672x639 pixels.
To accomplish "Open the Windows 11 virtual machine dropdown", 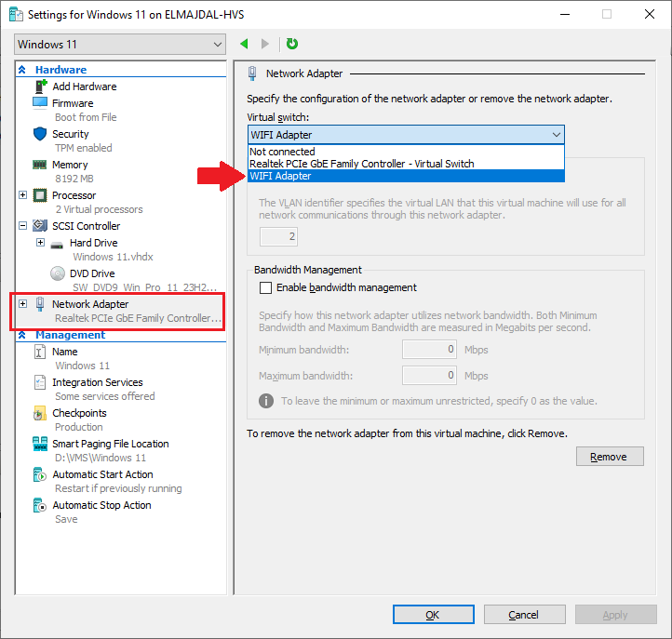I will coord(120,45).
